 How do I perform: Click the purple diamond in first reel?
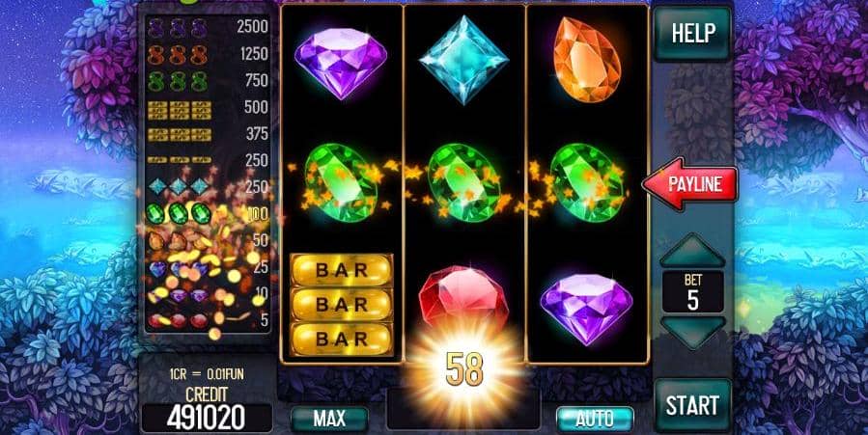341,63
